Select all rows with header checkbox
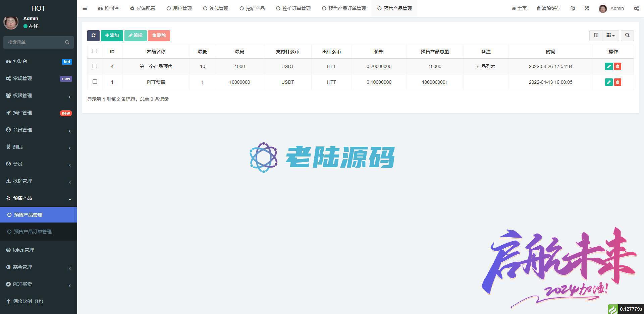Image resolution: width=644 pixels, height=314 pixels. 95,51
